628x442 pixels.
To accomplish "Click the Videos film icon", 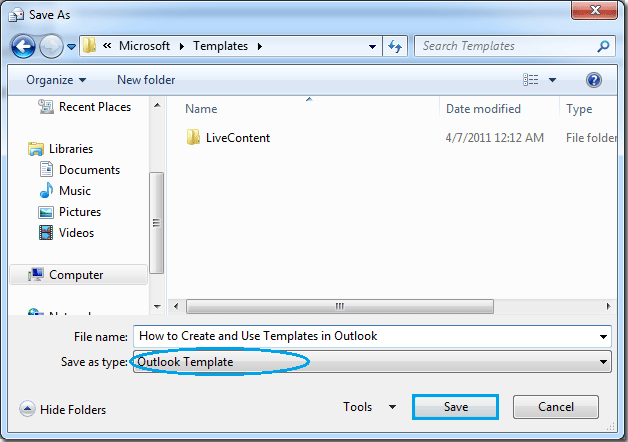I will click(x=46, y=233).
